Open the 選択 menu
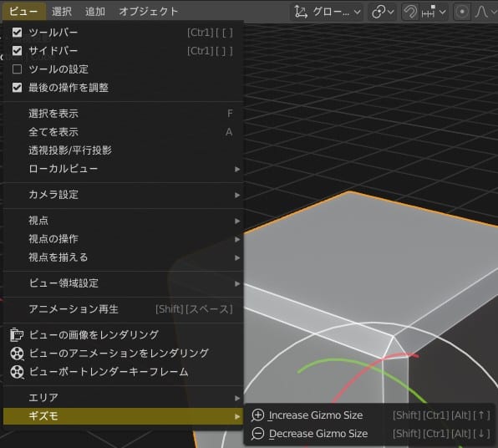The width and height of the screenshot is (498, 448). [62, 12]
